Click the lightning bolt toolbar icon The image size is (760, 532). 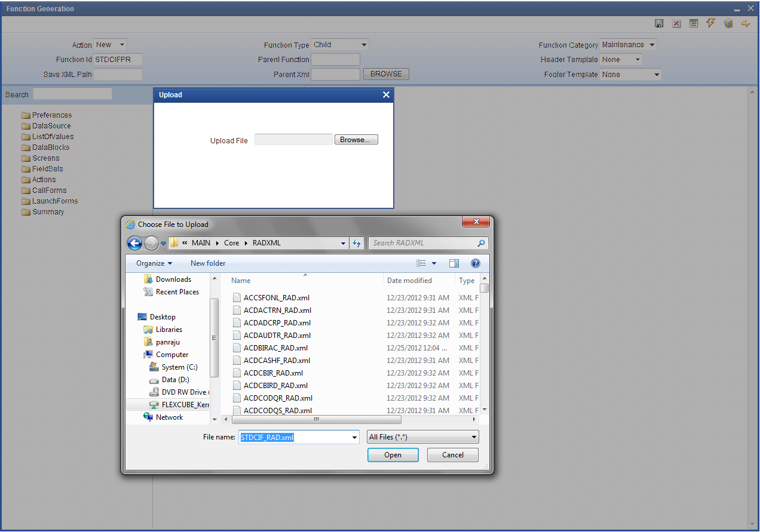point(710,24)
